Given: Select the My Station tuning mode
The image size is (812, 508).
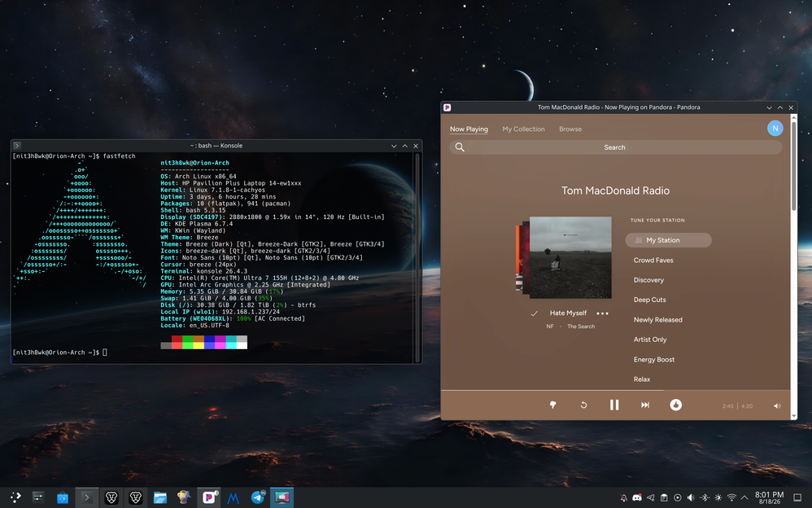Looking at the screenshot, I should 669,240.
